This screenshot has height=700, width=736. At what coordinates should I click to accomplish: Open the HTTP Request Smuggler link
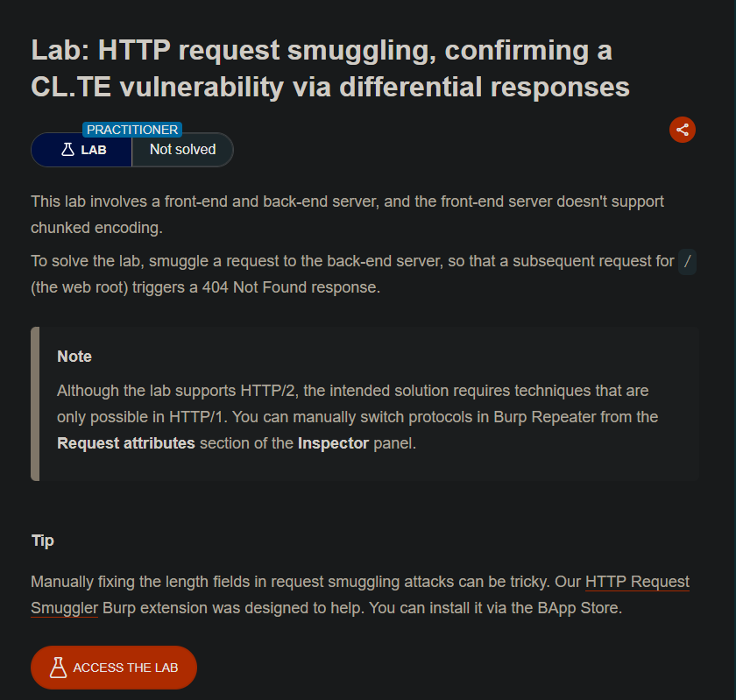click(637, 582)
